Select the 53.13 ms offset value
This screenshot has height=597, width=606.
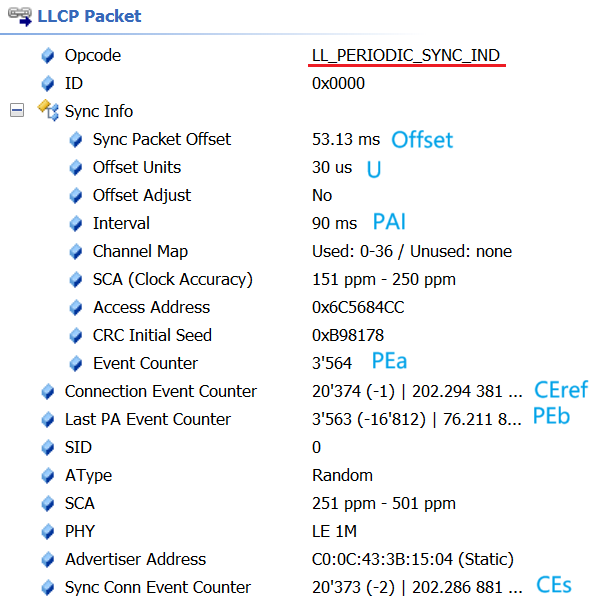pos(346,139)
